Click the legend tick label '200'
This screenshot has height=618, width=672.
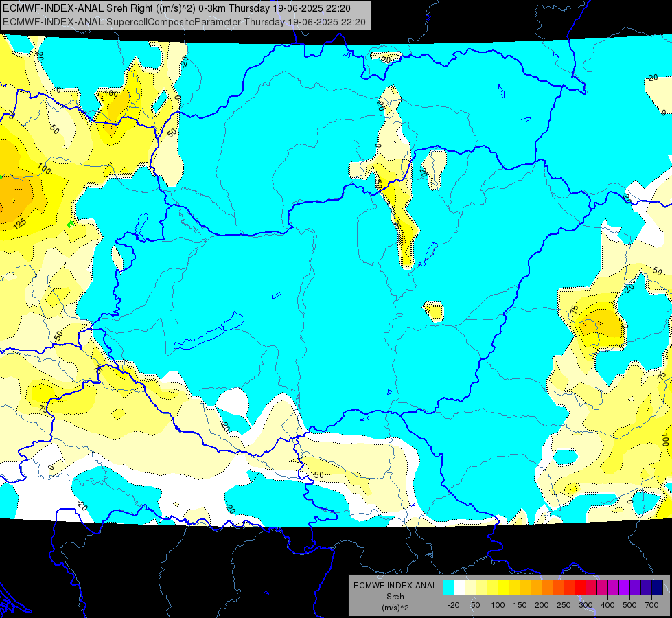(x=542, y=605)
